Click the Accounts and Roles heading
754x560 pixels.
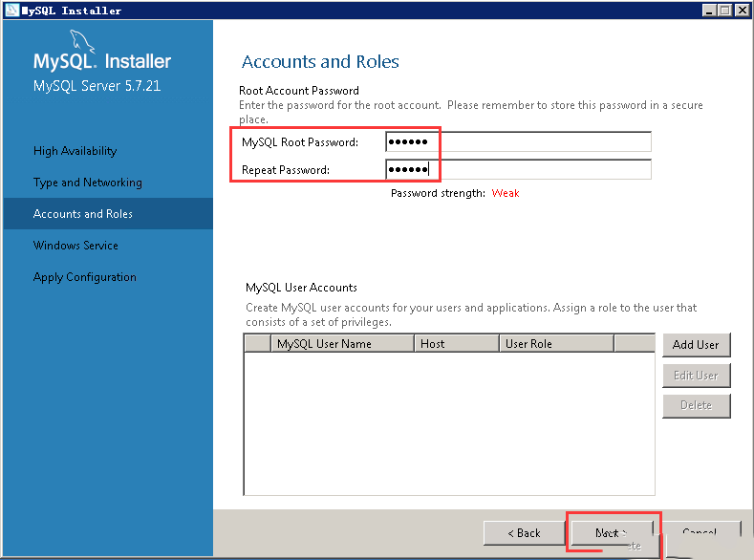[x=320, y=61]
